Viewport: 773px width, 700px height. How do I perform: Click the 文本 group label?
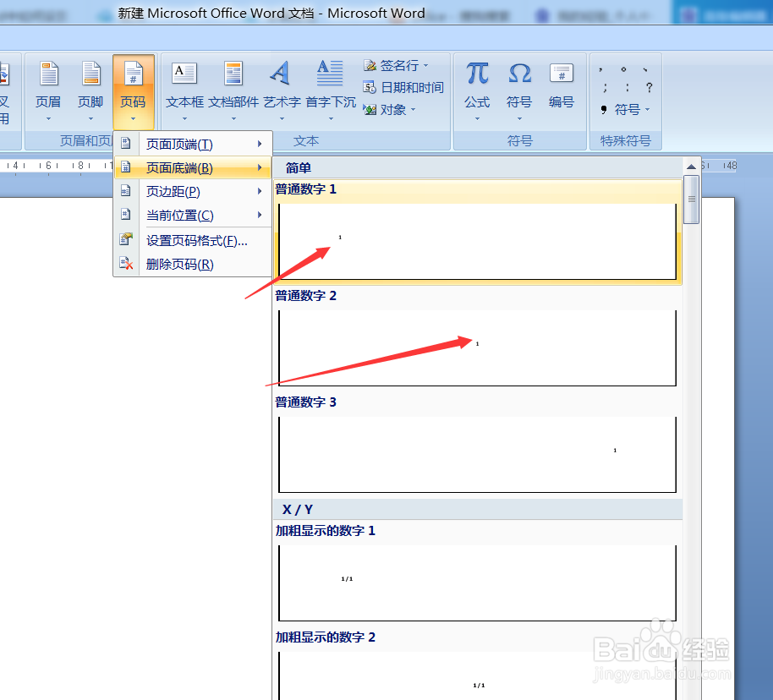tap(305, 141)
